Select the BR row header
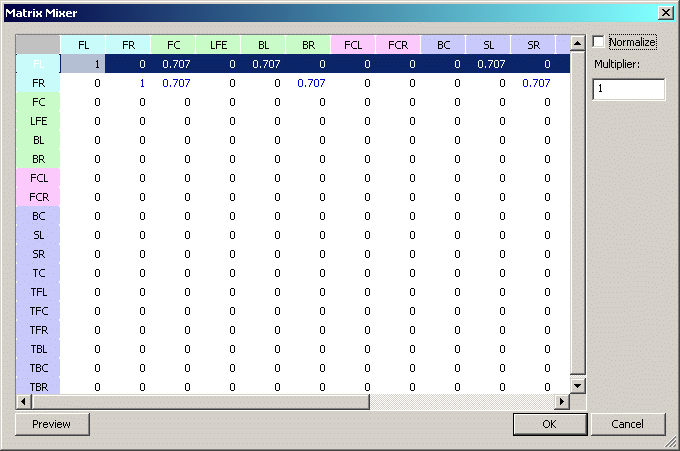 [x=38, y=159]
